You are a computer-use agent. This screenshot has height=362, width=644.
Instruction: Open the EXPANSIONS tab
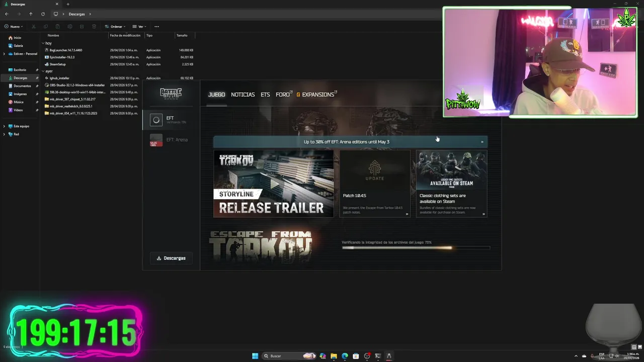pos(317,95)
